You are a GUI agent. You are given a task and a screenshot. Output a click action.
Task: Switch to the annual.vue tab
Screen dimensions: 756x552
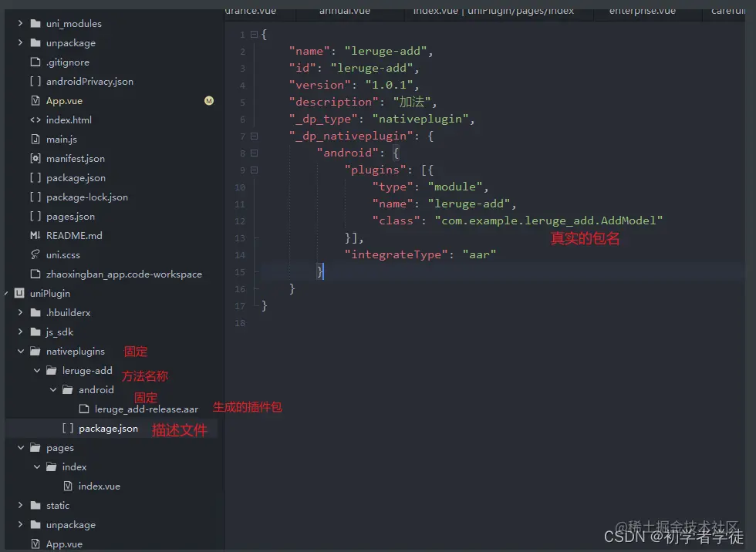click(x=345, y=11)
